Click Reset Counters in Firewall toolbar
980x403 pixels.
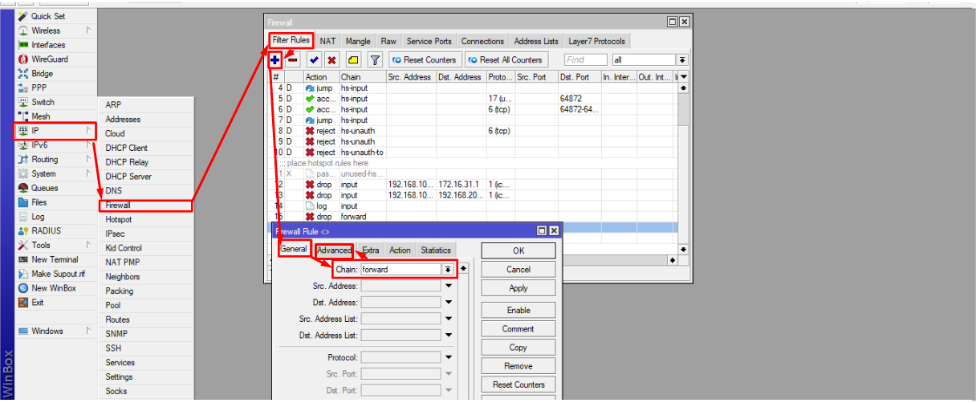coord(424,59)
